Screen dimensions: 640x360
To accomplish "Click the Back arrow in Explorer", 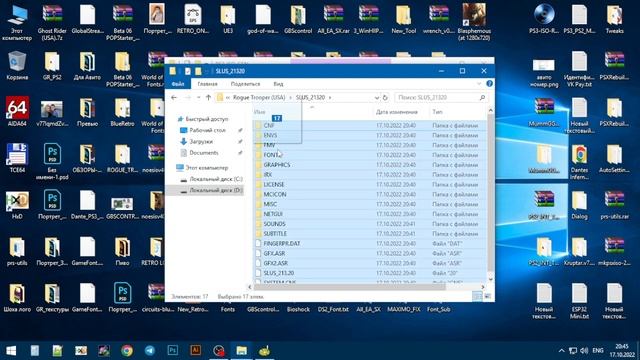I will (x=174, y=98).
